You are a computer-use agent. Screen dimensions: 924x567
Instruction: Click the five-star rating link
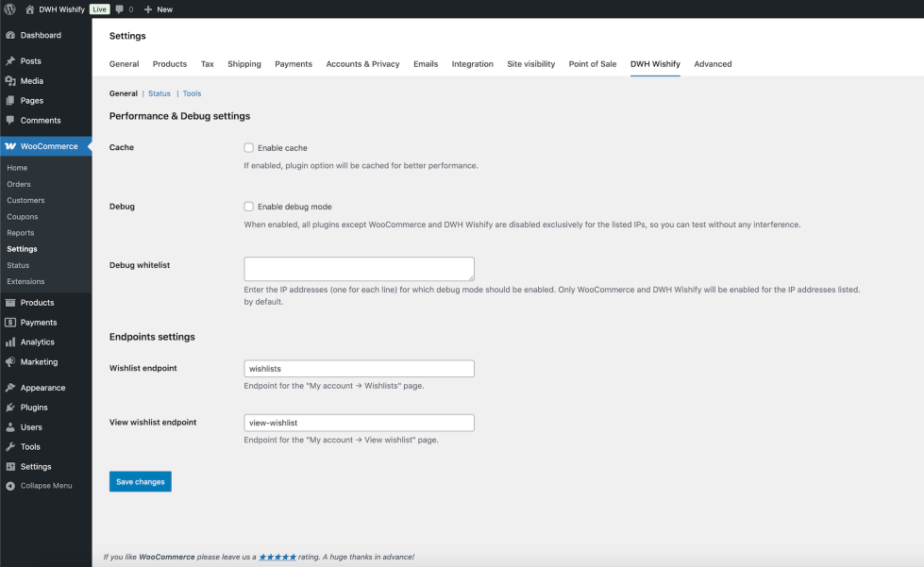pos(277,558)
